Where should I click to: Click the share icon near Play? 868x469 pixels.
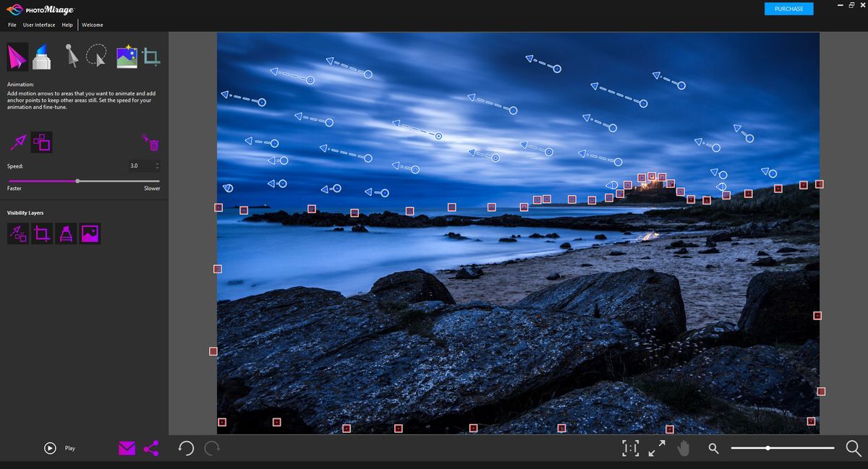point(151,448)
